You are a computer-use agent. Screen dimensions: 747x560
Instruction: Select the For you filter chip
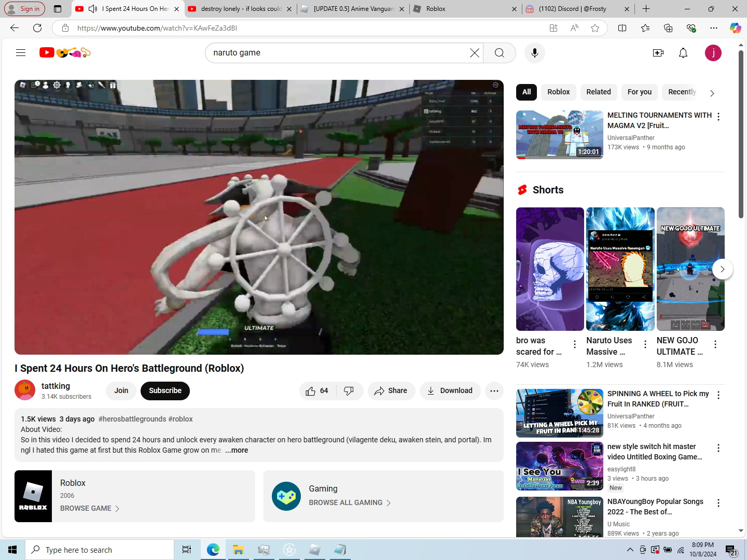pos(640,92)
